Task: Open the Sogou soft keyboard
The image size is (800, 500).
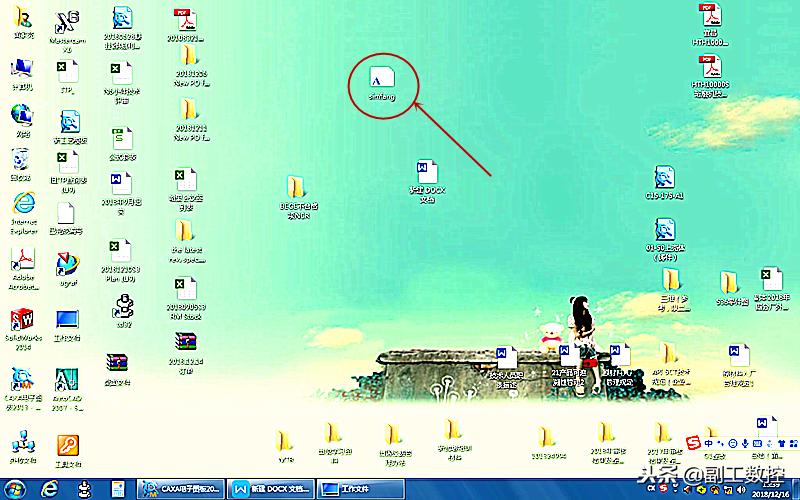Action: click(757, 444)
